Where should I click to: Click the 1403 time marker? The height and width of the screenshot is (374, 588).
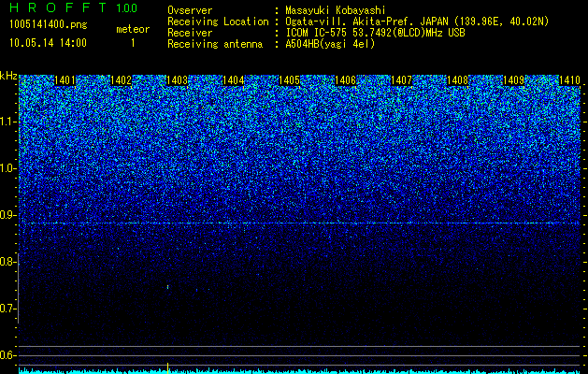tap(177, 80)
